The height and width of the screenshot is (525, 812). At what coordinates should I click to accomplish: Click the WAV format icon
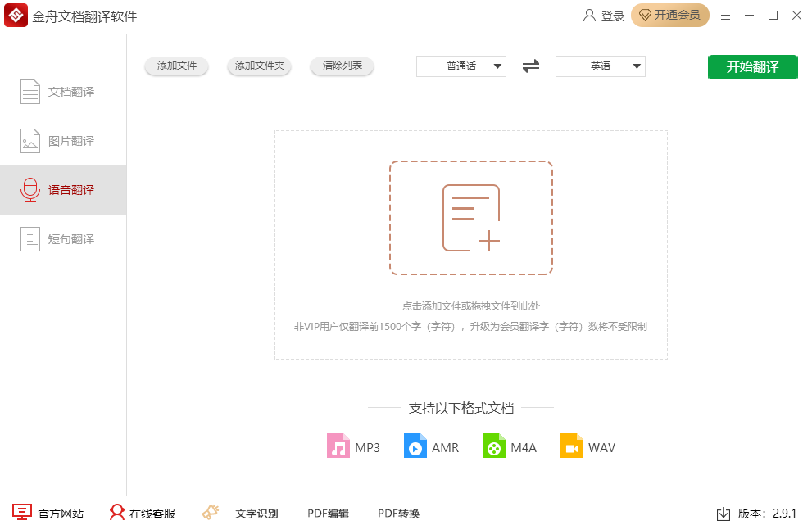click(x=571, y=446)
